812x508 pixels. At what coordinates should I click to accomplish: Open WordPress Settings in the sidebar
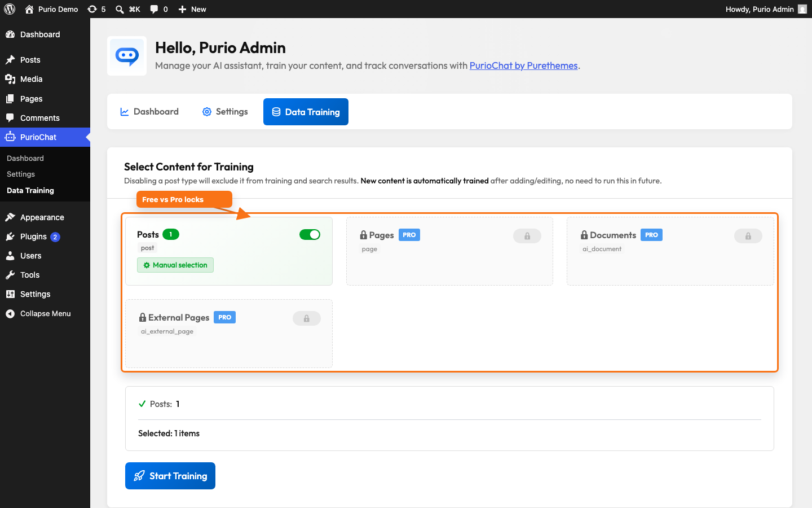coord(45,294)
